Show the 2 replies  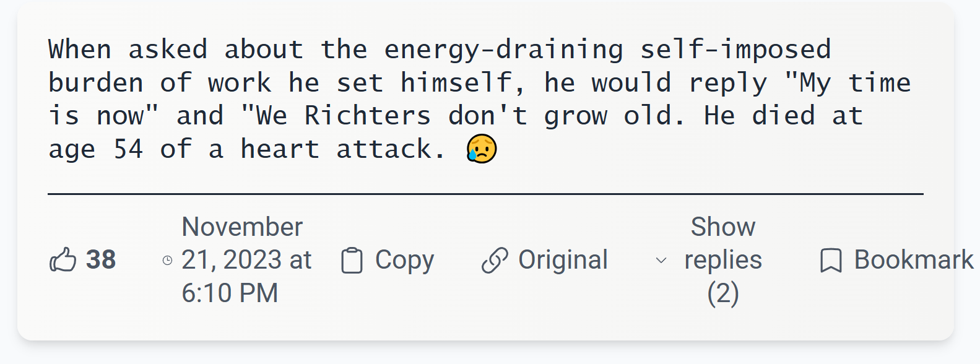[x=722, y=259]
